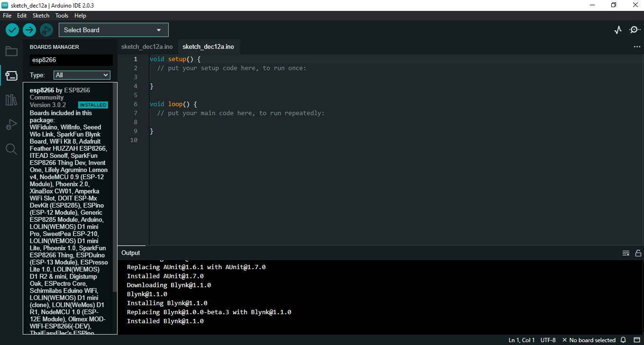Click the BOARDS MANAGER panel header

click(x=54, y=47)
